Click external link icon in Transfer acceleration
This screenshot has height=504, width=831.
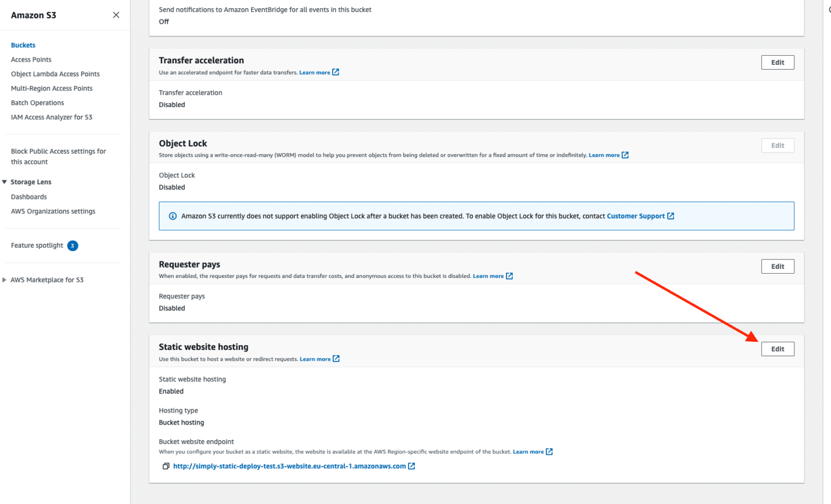tap(336, 72)
